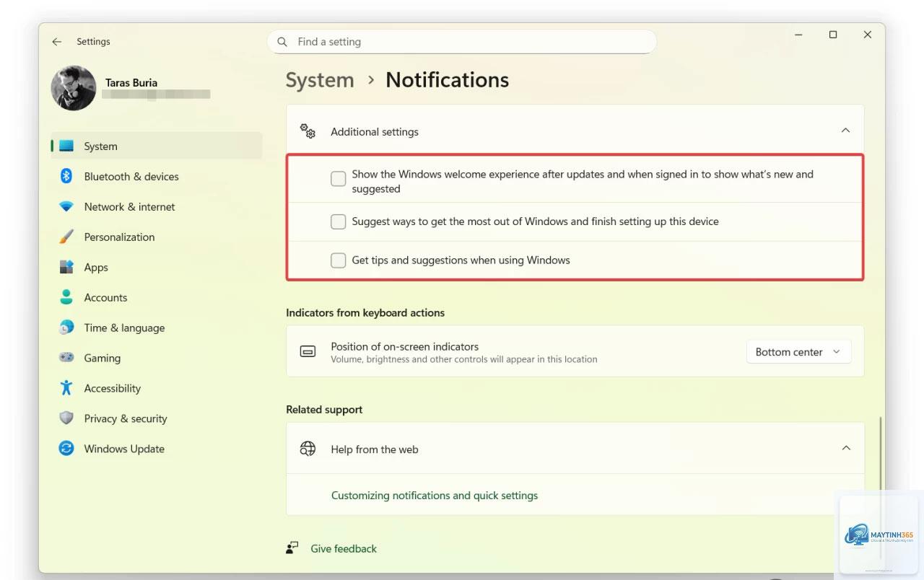
Task: Click the Windows Update sync icon
Action: 66,449
